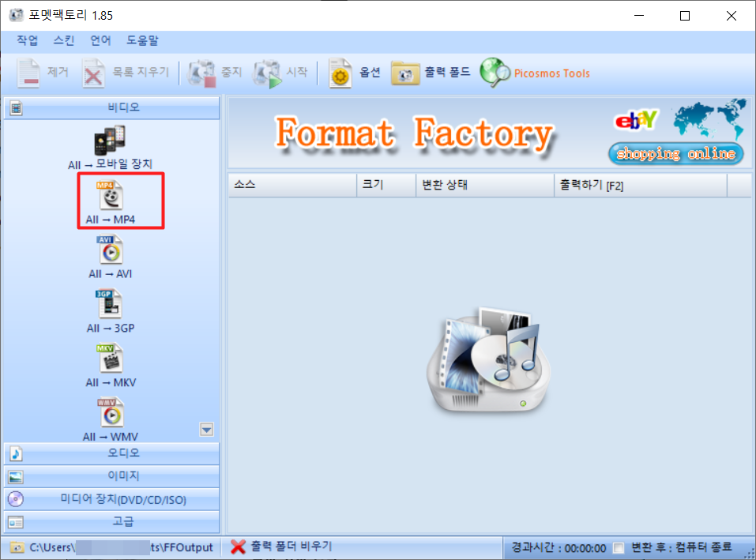Open the 작업 menu
This screenshot has height=560, width=756.
coord(27,40)
